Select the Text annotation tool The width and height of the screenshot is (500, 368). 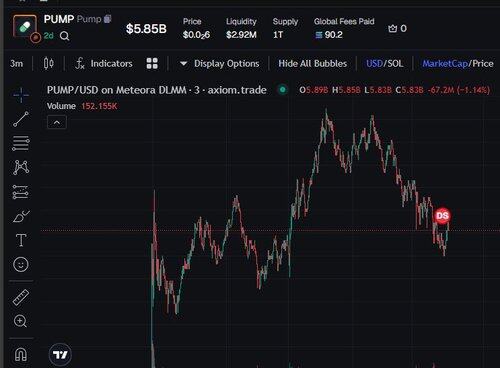(x=21, y=240)
